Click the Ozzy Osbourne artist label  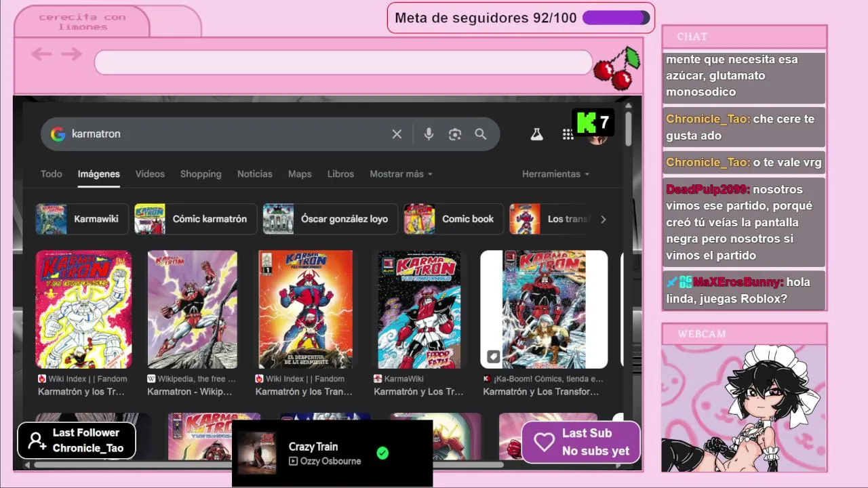pos(330,462)
